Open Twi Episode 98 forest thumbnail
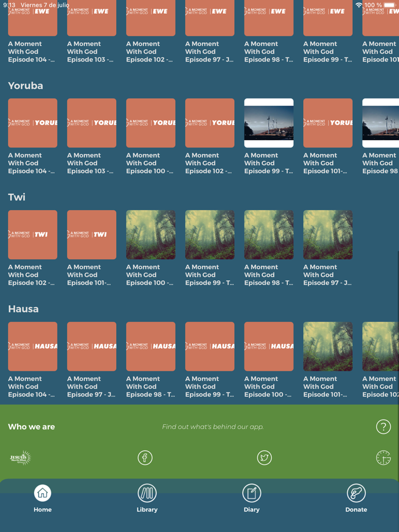 coord(269,235)
